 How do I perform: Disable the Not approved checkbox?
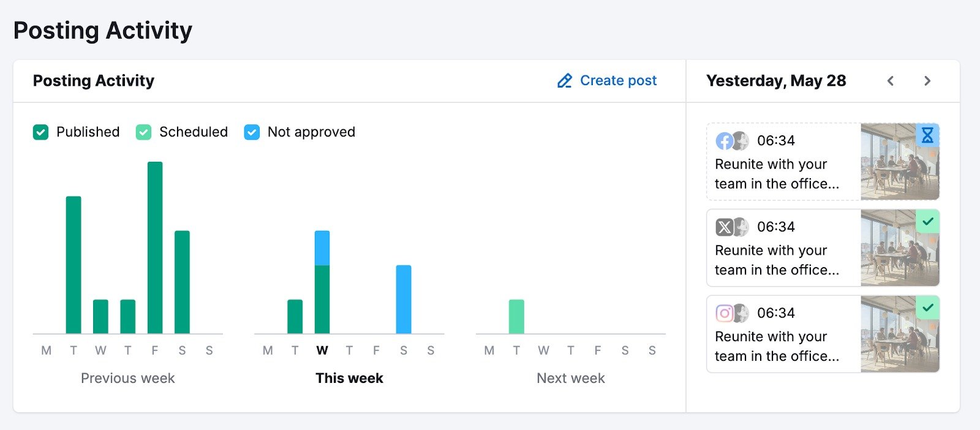251,132
